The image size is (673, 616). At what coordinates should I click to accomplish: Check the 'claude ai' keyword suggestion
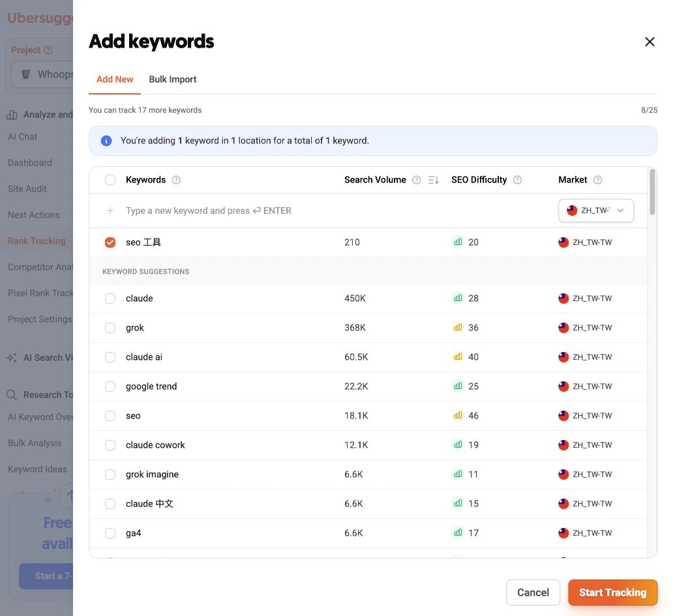point(110,357)
